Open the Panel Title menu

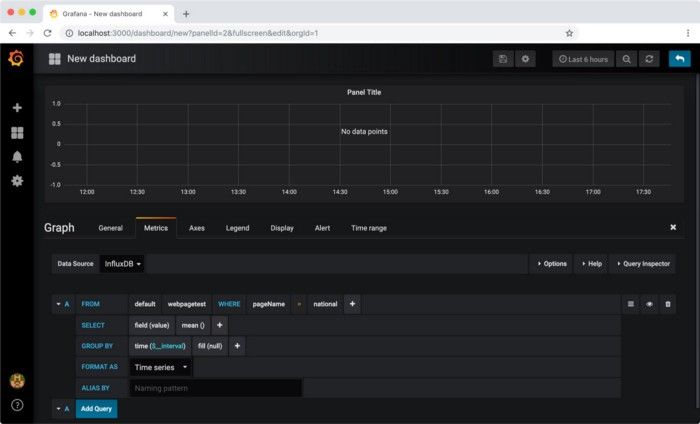click(x=364, y=92)
